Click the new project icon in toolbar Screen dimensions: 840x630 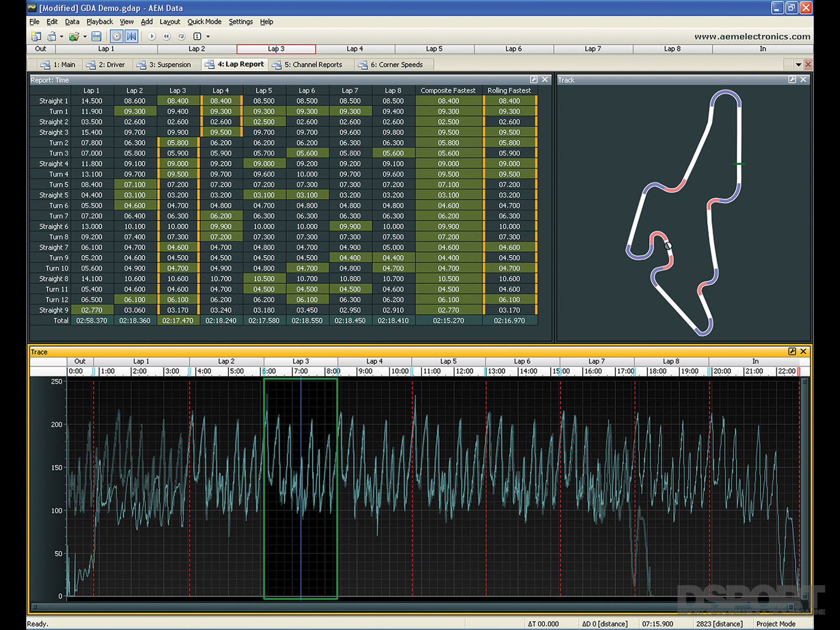click(36, 37)
